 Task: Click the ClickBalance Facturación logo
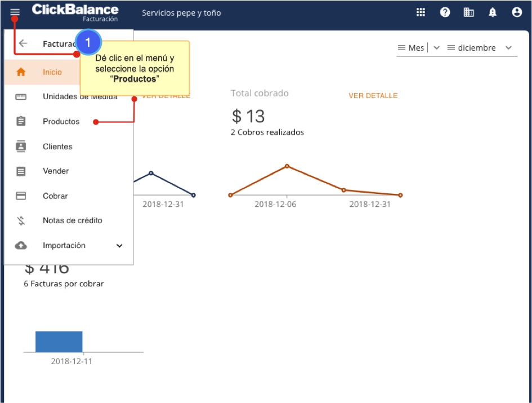pos(75,12)
